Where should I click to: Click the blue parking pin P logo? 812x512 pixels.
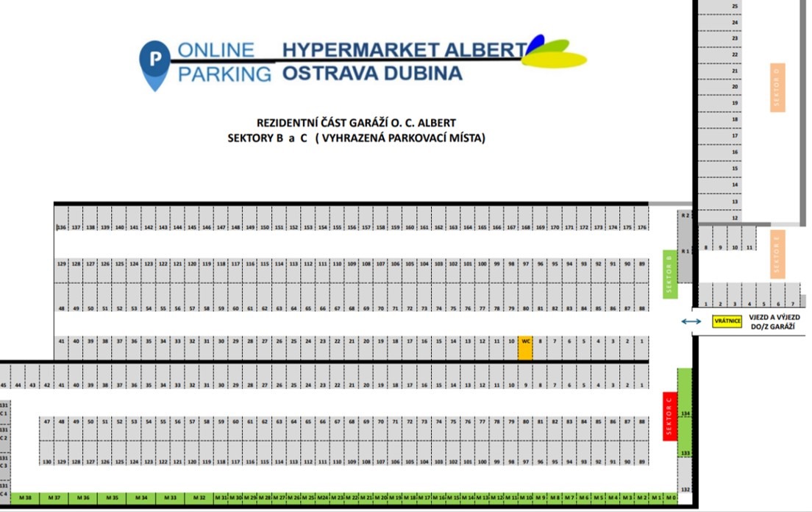[x=154, y=65]
